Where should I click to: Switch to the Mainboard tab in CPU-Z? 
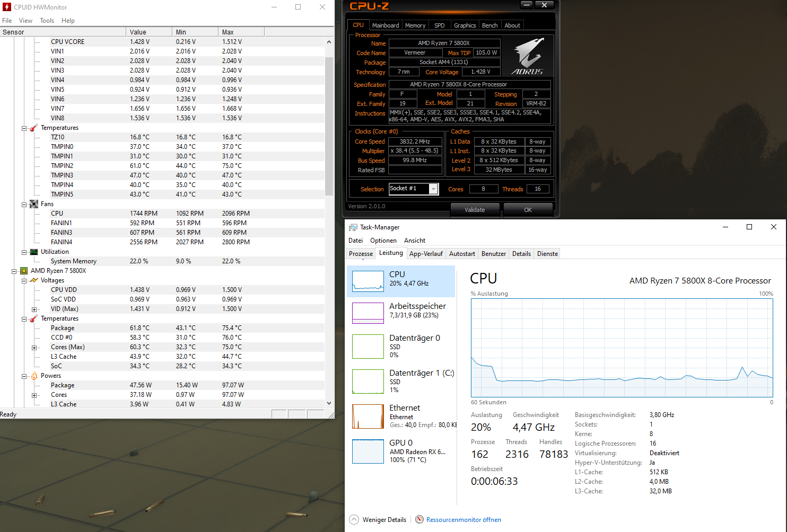[x=386, y=25]
